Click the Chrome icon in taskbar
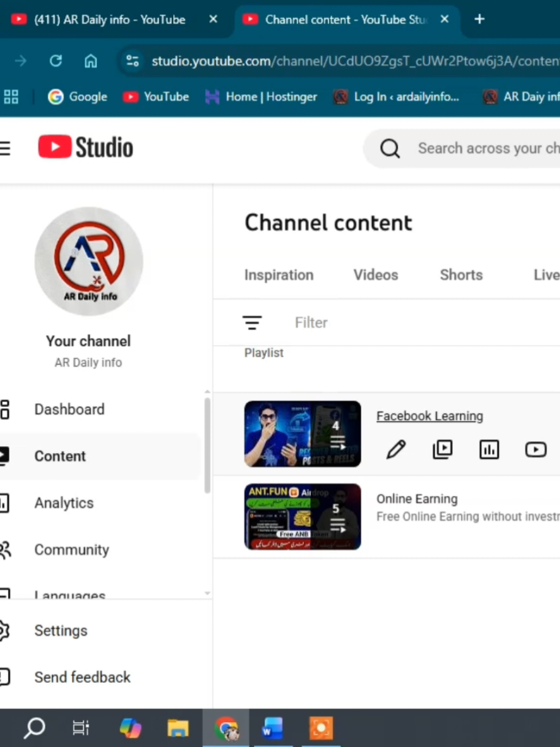560x747 pixels. click(225, 728)
